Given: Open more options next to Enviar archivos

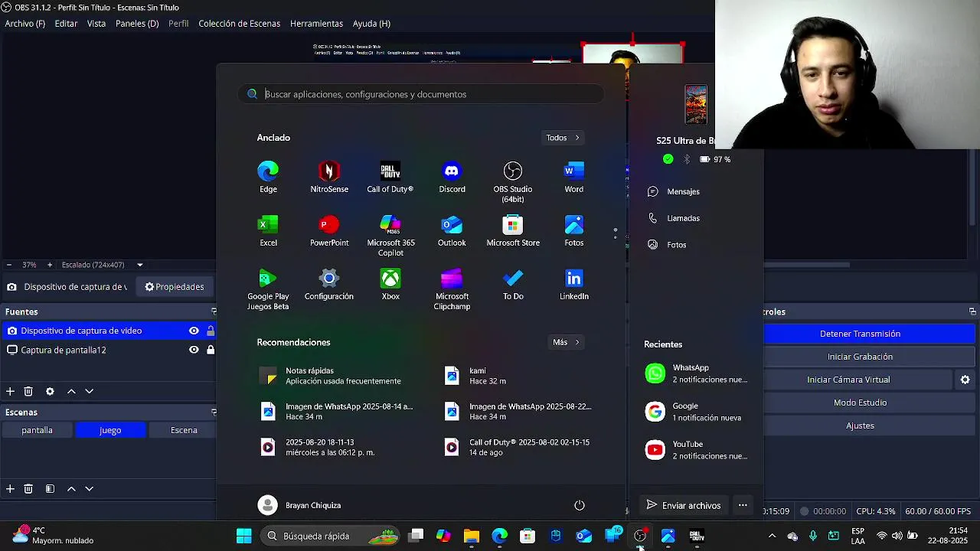Looking at the screenshot, I should coord(743,505).
